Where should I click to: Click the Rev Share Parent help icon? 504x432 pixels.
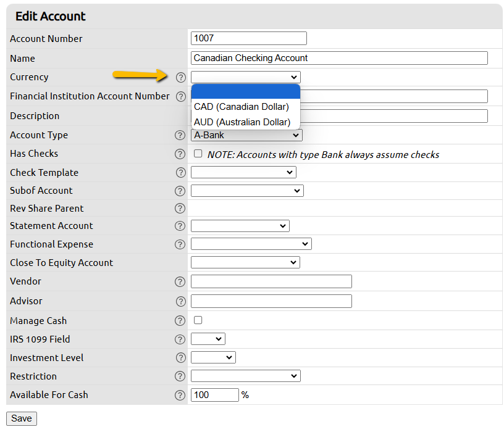point(180,209)
